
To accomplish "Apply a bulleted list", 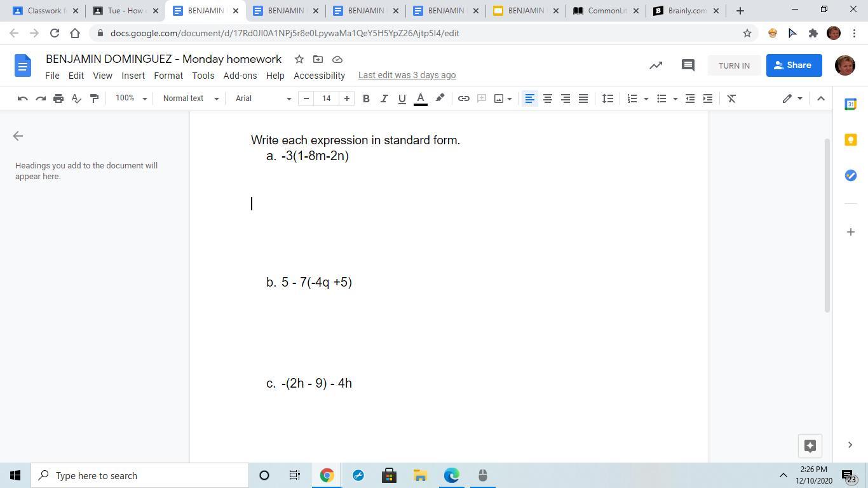I will coord(661,98).
